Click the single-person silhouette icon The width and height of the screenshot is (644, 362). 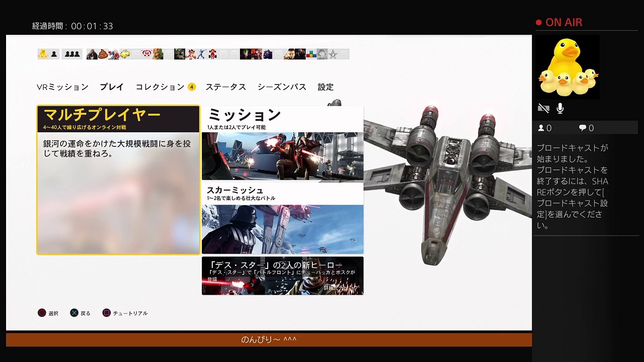tap(54, 54)
